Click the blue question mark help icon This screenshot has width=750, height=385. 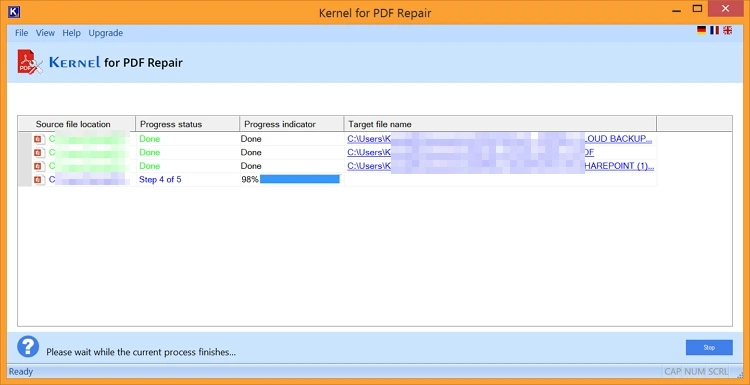(28, 346)
